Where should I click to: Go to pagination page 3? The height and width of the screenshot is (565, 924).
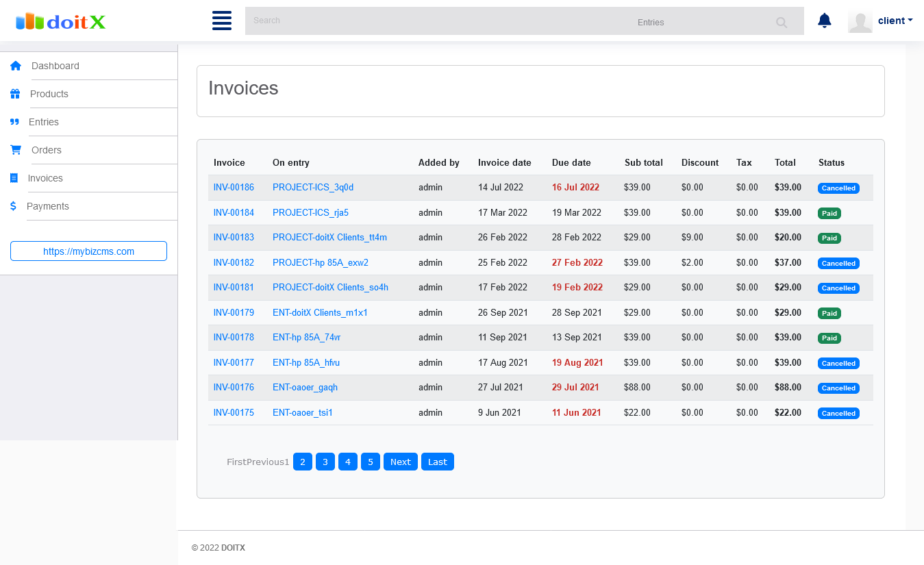(325, 462)
